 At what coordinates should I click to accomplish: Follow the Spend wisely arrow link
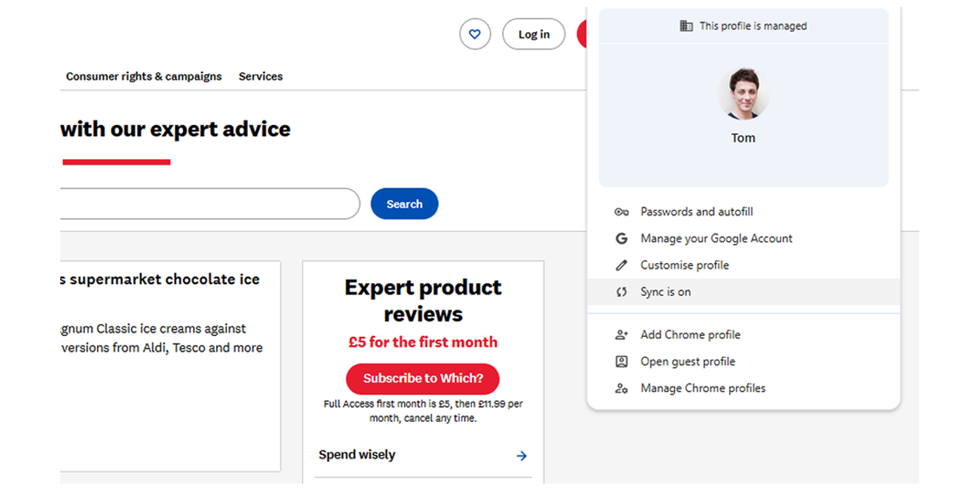click(521, 456)
